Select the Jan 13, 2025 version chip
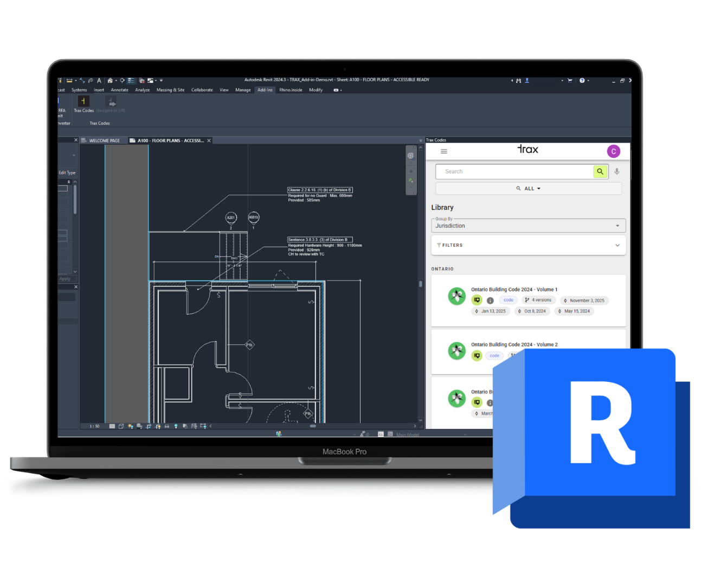701x588 pixels. coord(490,311)
